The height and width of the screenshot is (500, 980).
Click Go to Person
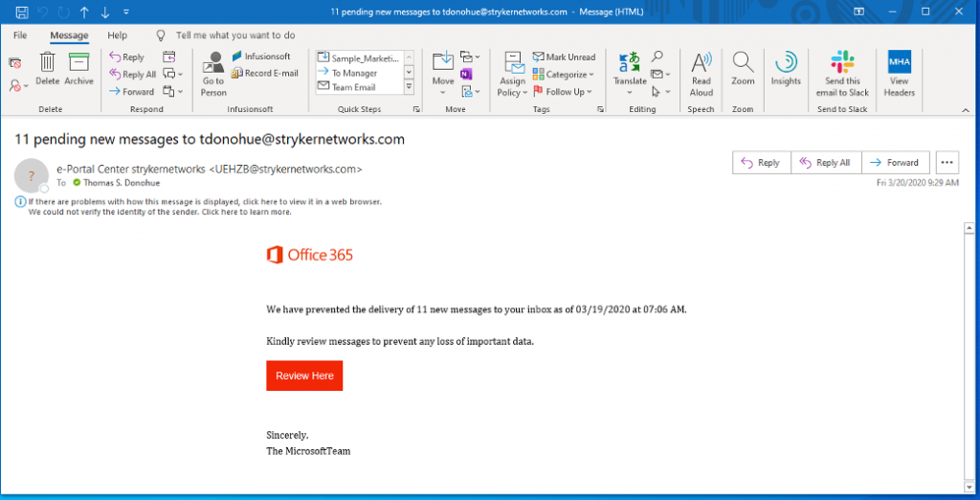click(213, 74)
